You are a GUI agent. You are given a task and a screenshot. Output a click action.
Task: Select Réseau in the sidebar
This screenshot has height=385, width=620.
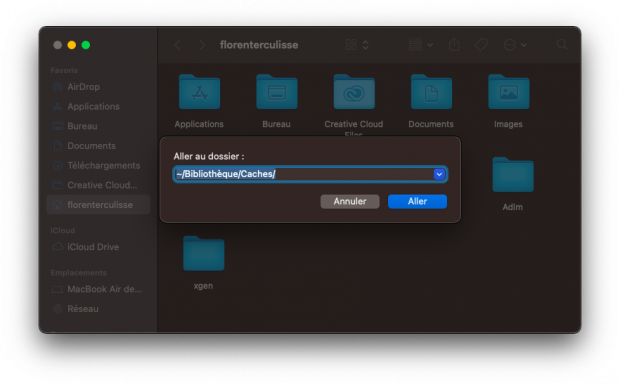98,309
